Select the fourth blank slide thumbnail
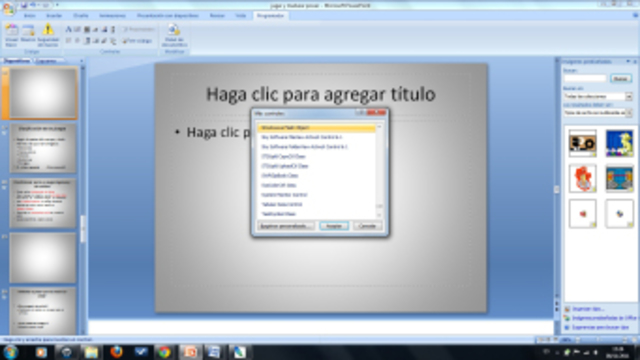The image size is (640, 360). (43, 258)
